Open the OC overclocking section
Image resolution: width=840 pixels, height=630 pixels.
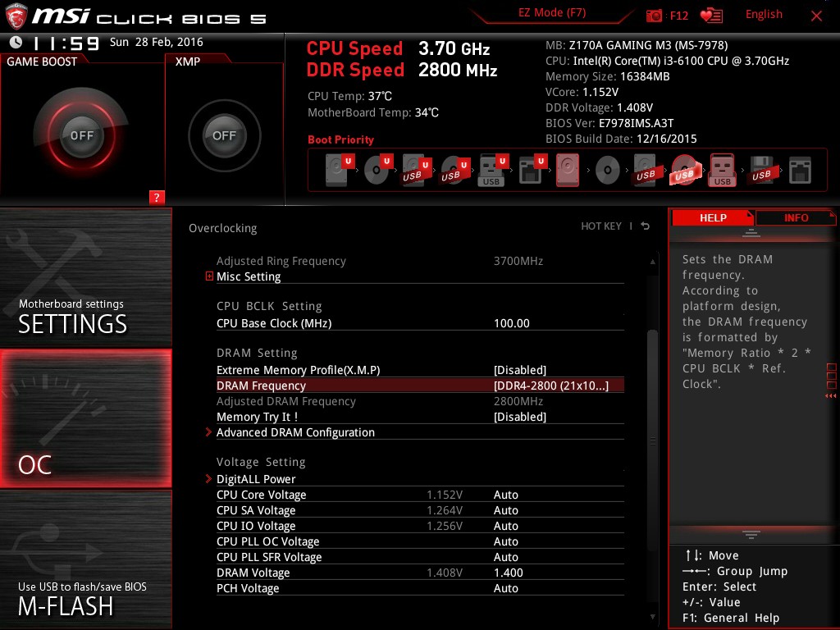pos(85,418)
